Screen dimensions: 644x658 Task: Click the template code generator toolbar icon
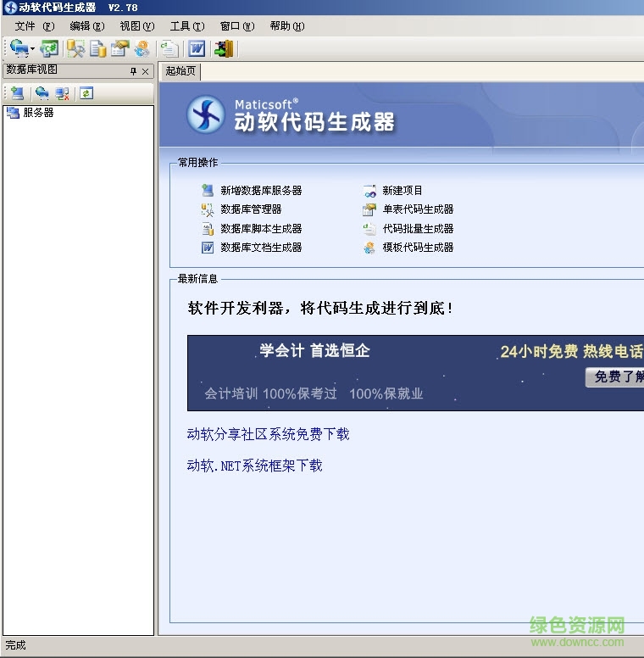tap(142, 49)
